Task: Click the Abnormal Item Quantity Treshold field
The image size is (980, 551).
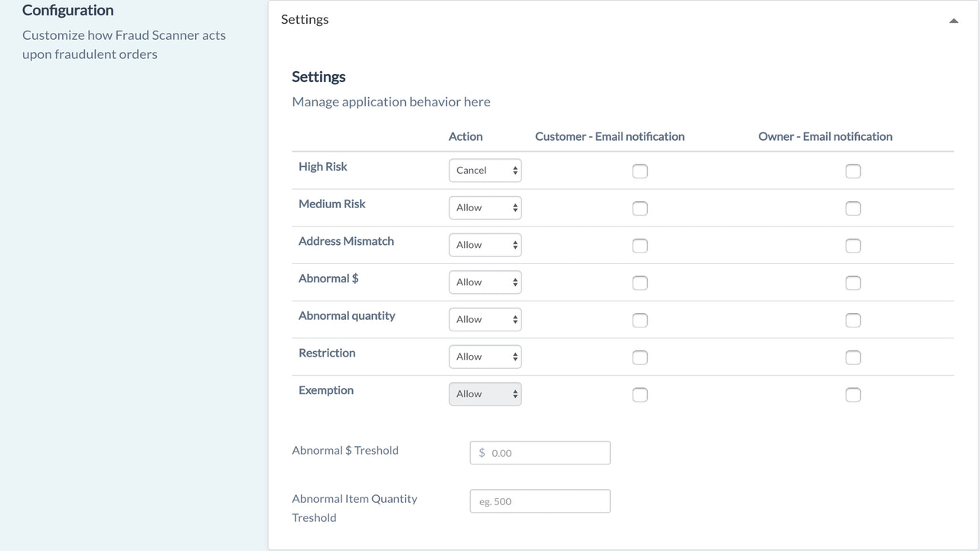Action: point(541,501)
